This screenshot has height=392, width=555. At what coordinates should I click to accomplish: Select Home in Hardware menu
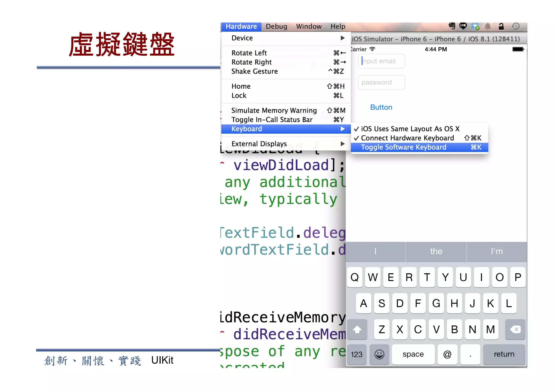point(286,86)
